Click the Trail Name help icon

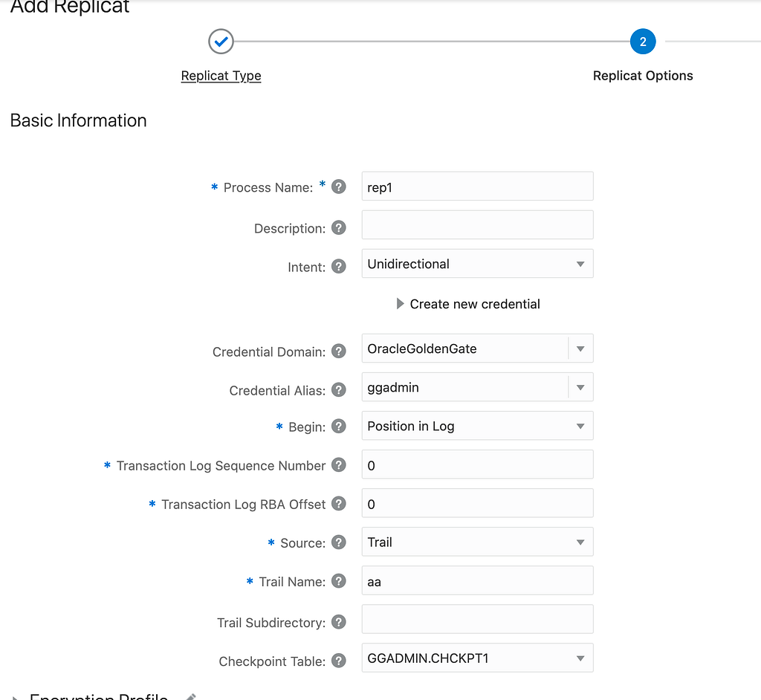[339, 580]
